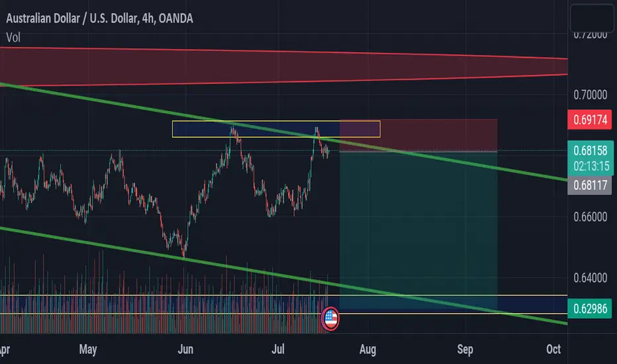
Task: Click the 0.64000 price axis value
Action: click(591, 278)
